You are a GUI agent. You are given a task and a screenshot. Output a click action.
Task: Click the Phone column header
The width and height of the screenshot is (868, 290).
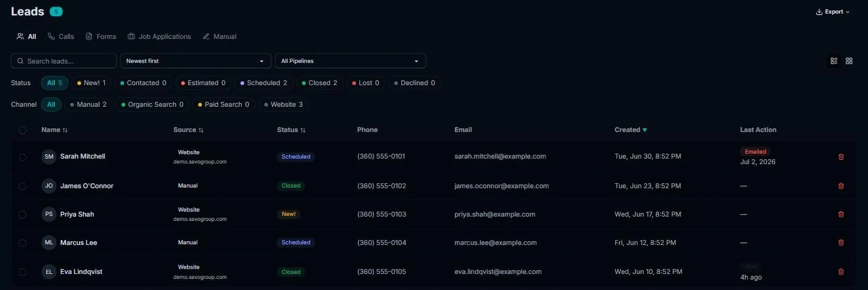coord(367,130)
